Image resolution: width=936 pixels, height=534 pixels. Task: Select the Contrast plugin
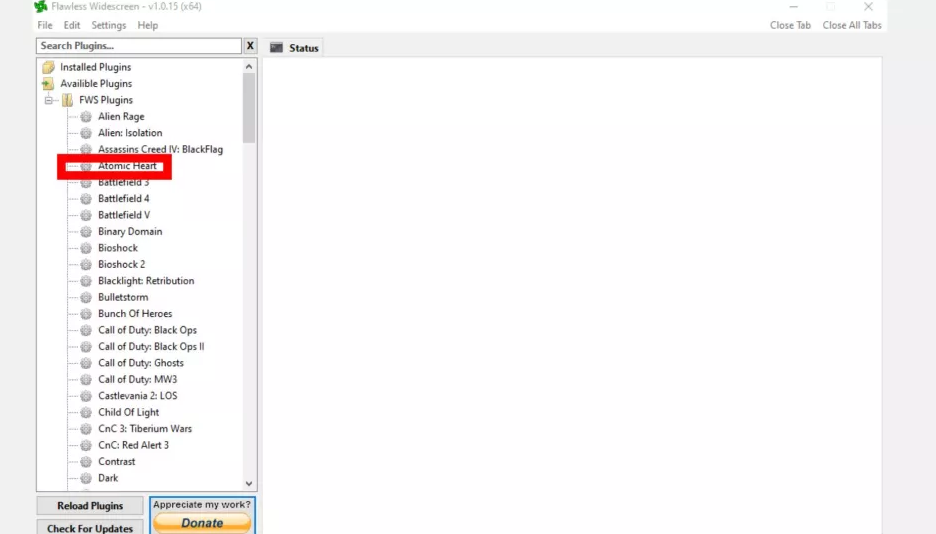click(116, 462)
